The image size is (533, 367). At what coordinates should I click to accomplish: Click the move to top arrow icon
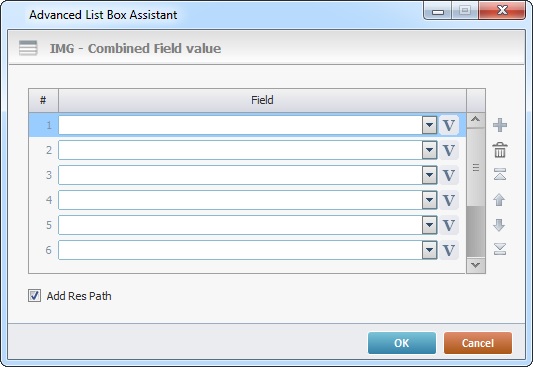click(500, 174)
